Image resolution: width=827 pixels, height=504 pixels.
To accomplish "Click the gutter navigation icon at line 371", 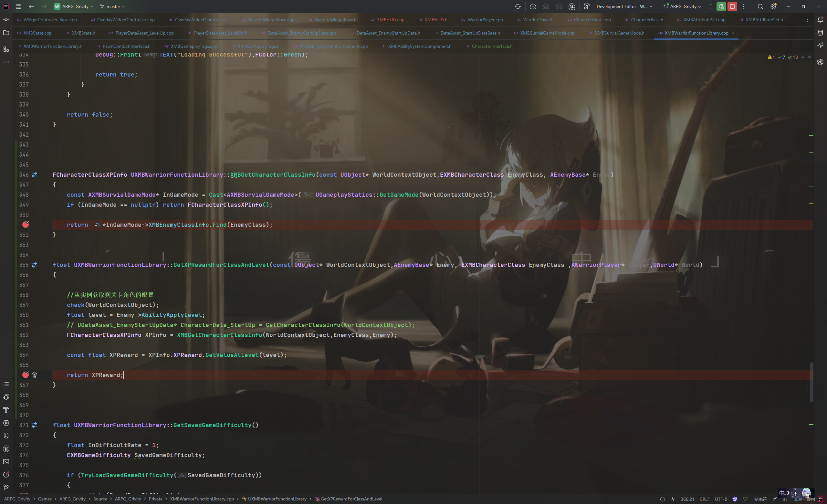I will [35, 425].
